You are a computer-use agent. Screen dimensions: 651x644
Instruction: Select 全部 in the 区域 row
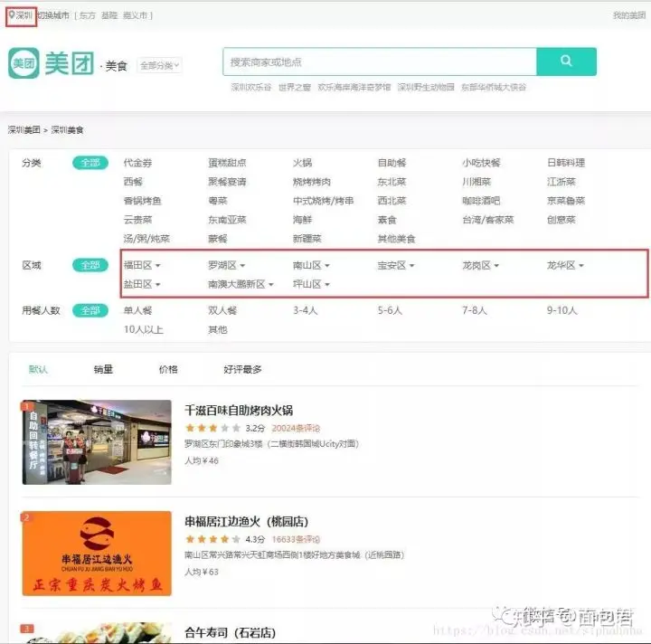[x=90, y=265]
